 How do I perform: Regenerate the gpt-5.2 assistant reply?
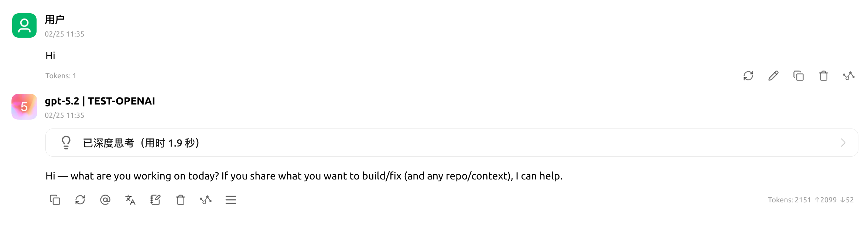coord(80,200)
